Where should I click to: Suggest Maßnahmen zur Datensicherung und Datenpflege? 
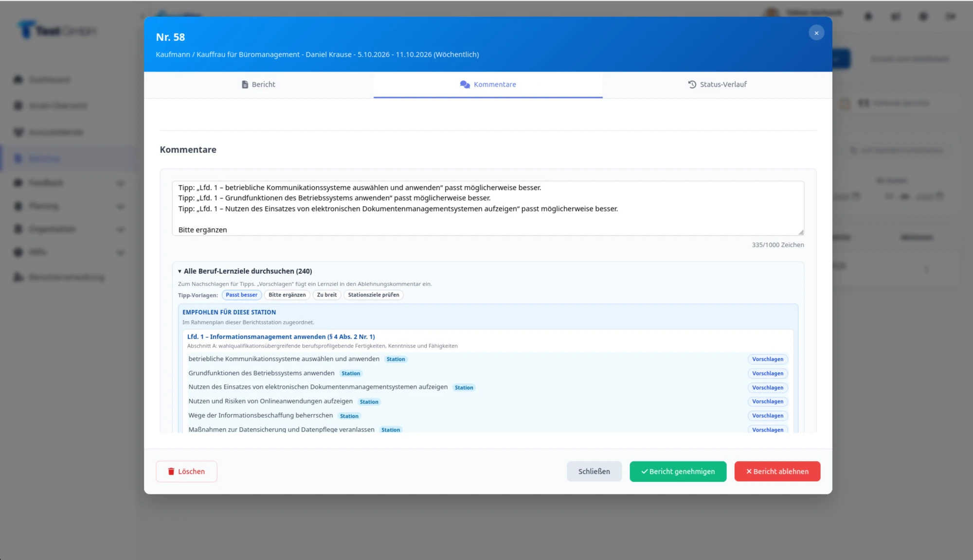[768, 429]
